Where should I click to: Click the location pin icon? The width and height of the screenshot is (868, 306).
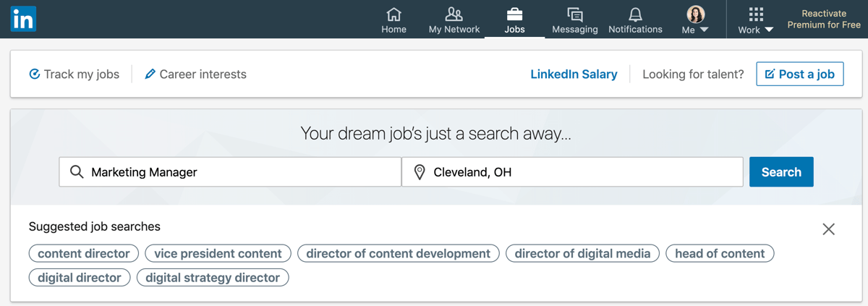[419, 172]
